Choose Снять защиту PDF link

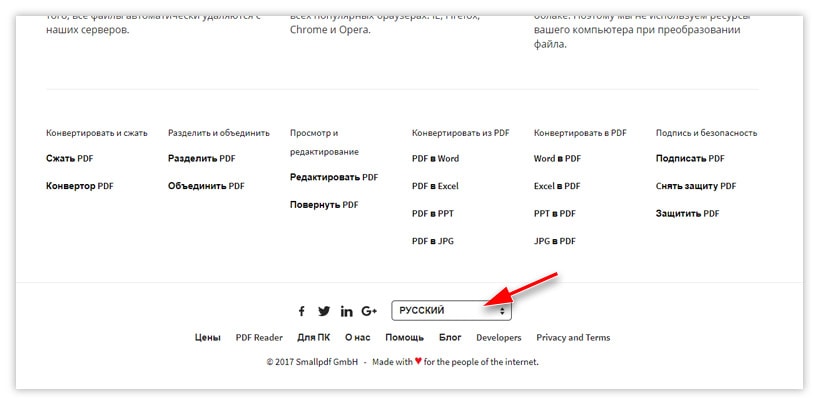[x=696, y=186]
